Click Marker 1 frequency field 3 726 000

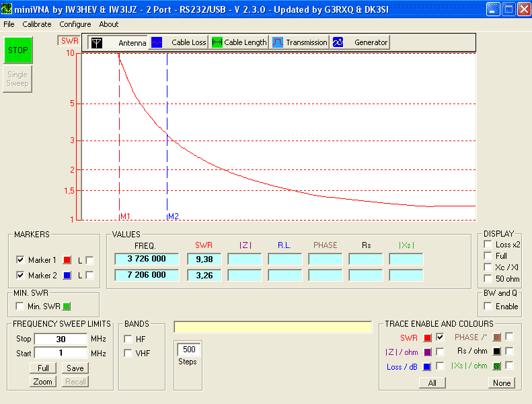[147, 259]
